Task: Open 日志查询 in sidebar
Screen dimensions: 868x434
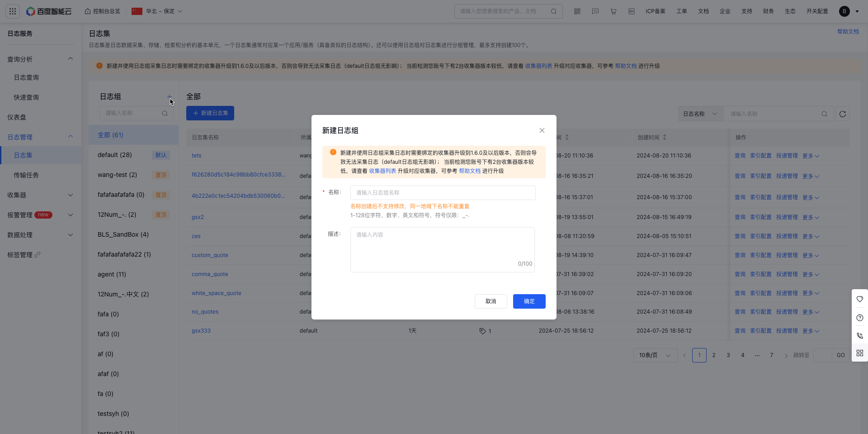Action: tap(26, 77)
